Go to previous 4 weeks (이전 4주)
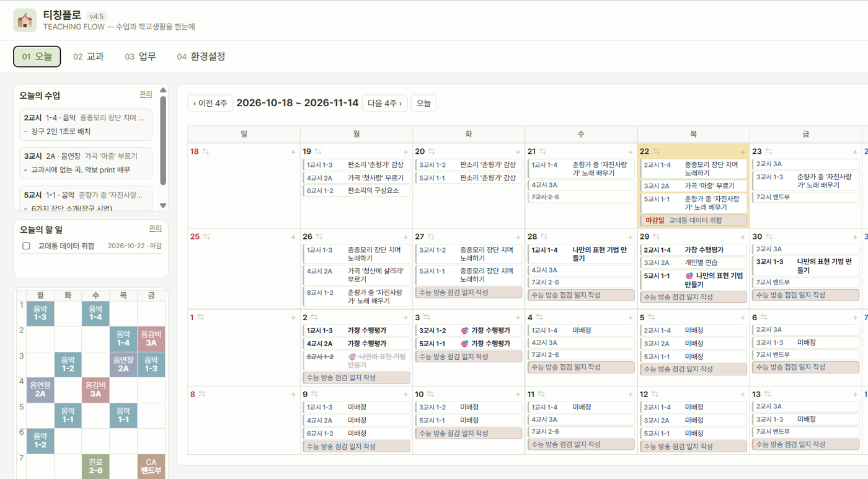 tap(211, 103)
